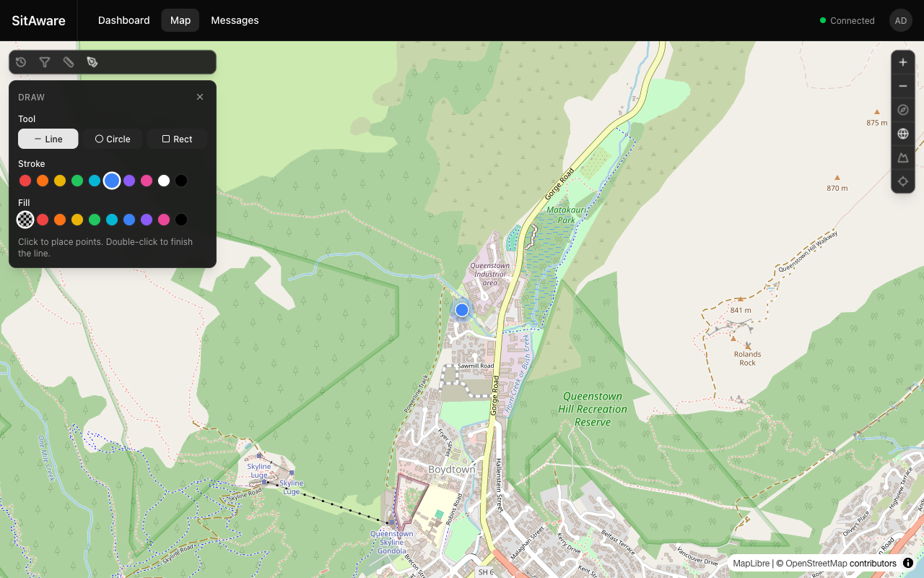Viewport: 924px width, 578px height.
Task: Zoom out using the minus button
Action: coord(902,85)
